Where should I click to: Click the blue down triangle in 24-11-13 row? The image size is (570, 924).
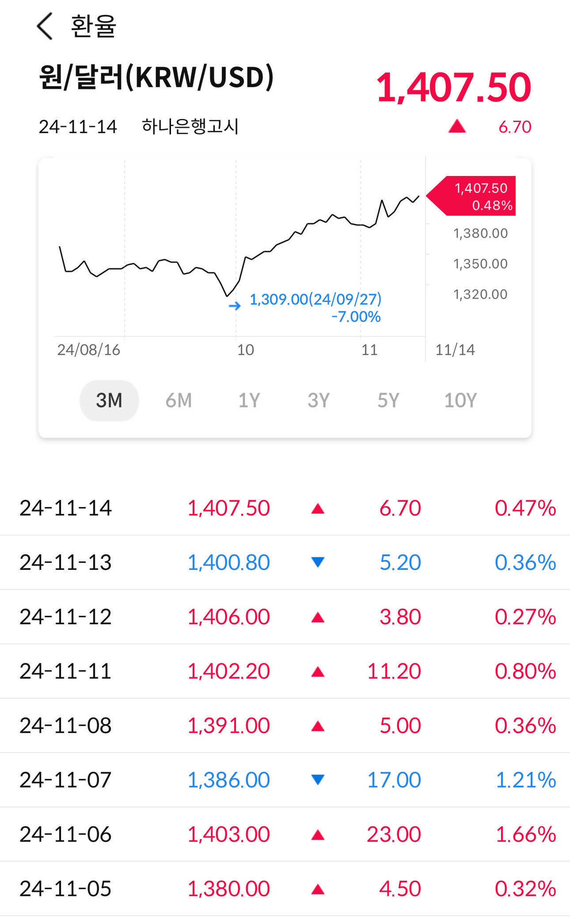tap(318, 562)
